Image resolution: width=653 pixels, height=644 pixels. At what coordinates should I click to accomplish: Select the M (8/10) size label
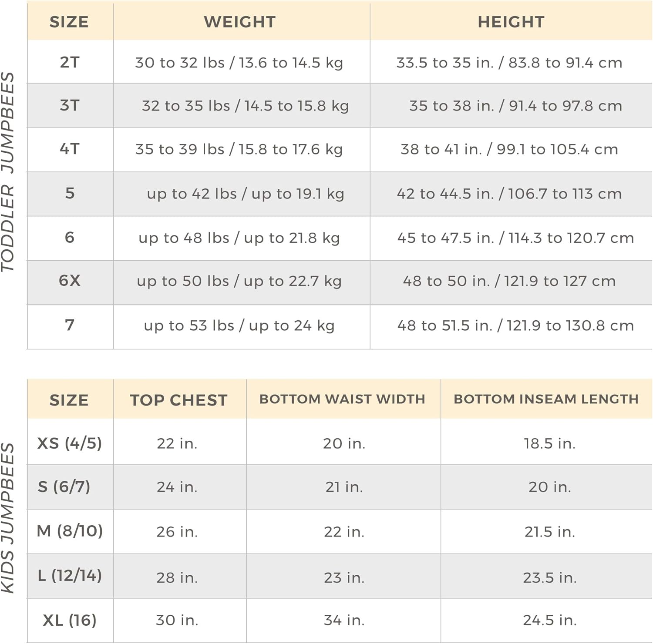coord(70,531)
